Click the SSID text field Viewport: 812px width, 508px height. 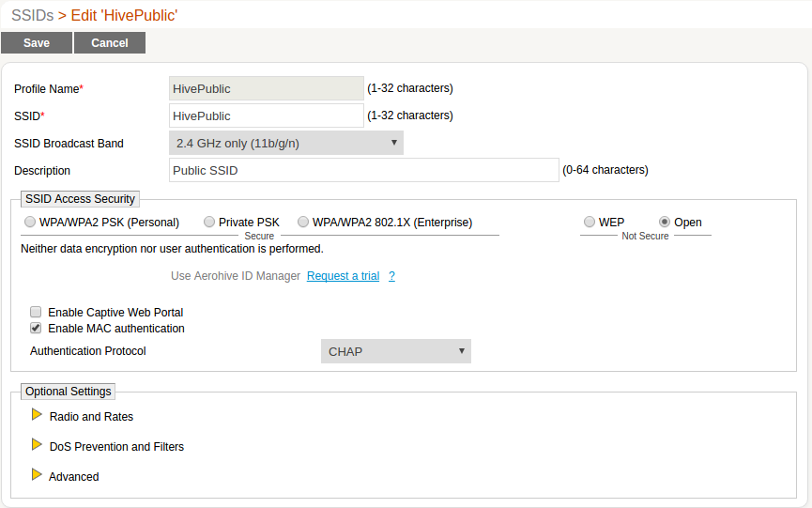tap(266, 115)
